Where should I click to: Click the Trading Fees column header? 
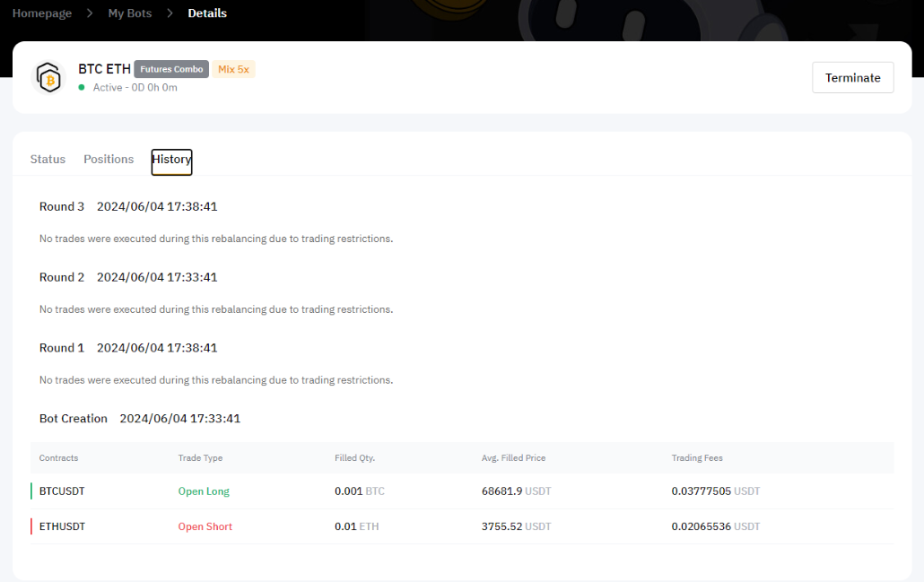697,458
